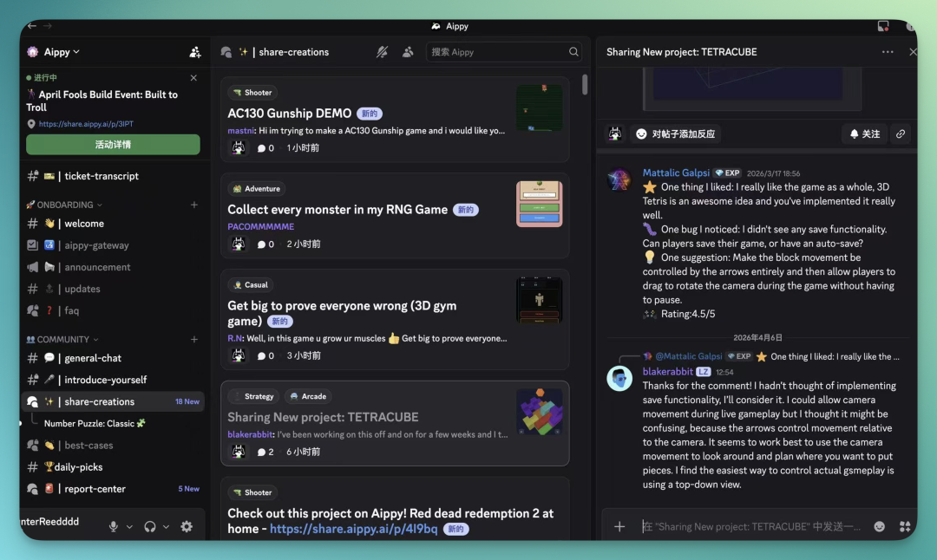Image resolution: width=937 pixels, height=560 pixels.
Task: Open the report-center channel
Action: (x=113, y=489)
